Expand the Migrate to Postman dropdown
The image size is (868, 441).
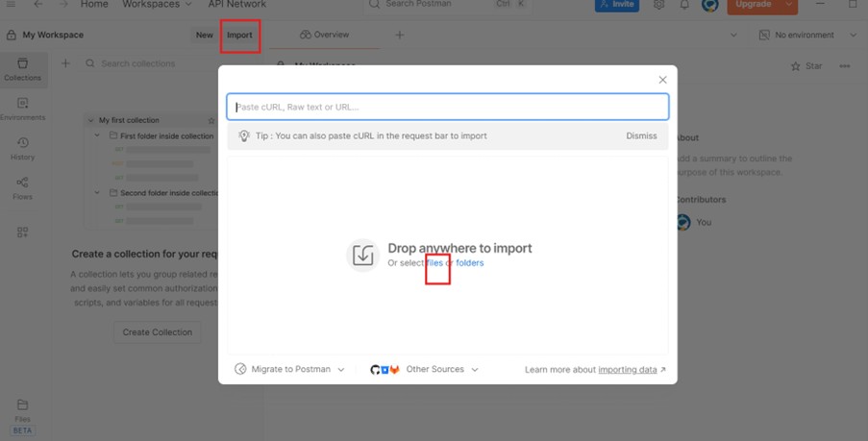(290, 369)
